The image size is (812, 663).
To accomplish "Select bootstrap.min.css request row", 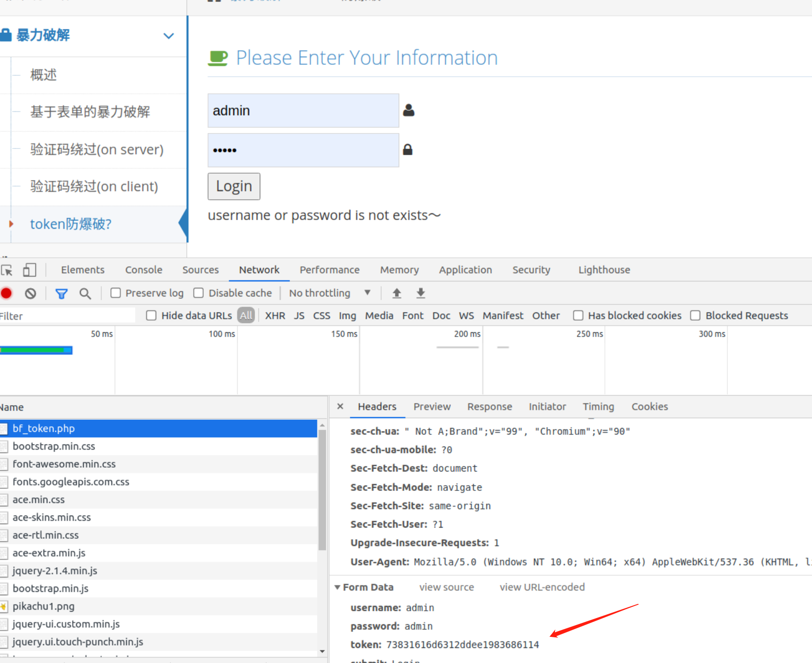I will [159, 446].
